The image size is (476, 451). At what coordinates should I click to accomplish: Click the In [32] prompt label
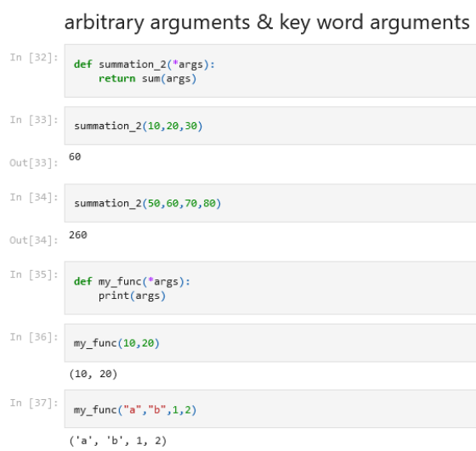34,57
